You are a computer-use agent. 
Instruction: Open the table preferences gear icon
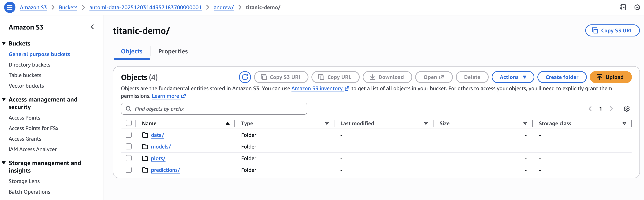point(626,109)
